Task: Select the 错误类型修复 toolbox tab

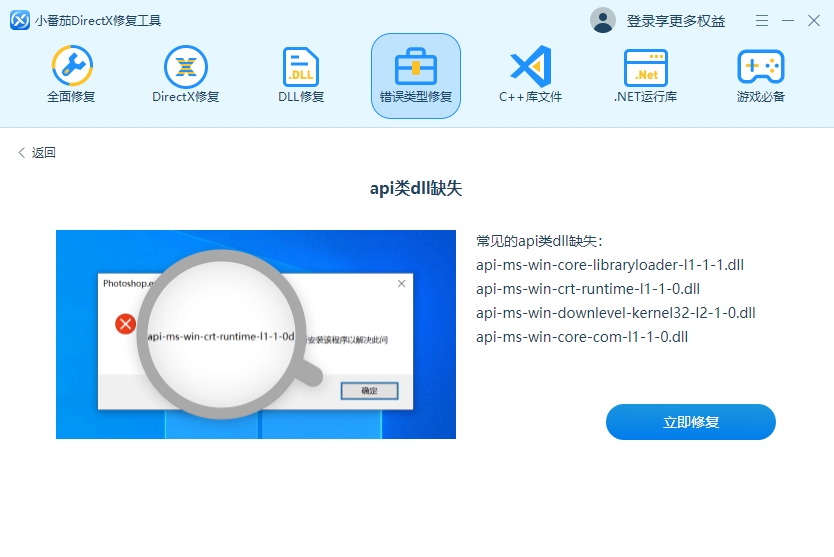Action: point(416,76)
